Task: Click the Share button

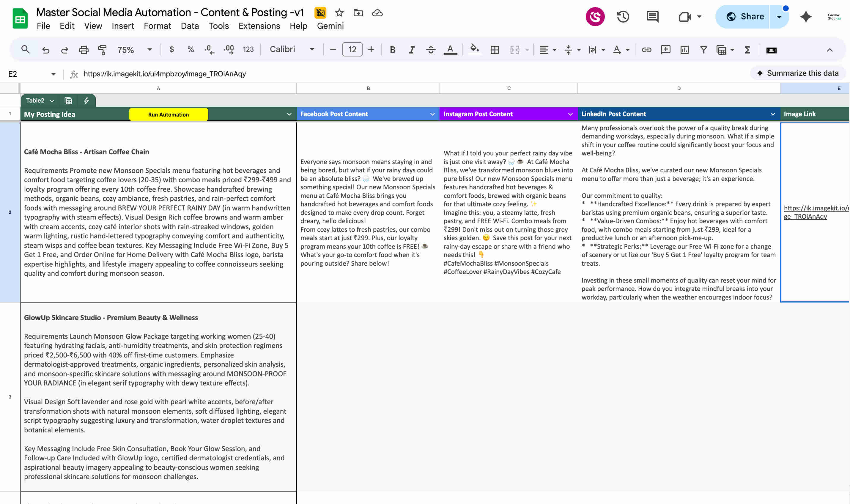Action: click(x=744, y=17)
